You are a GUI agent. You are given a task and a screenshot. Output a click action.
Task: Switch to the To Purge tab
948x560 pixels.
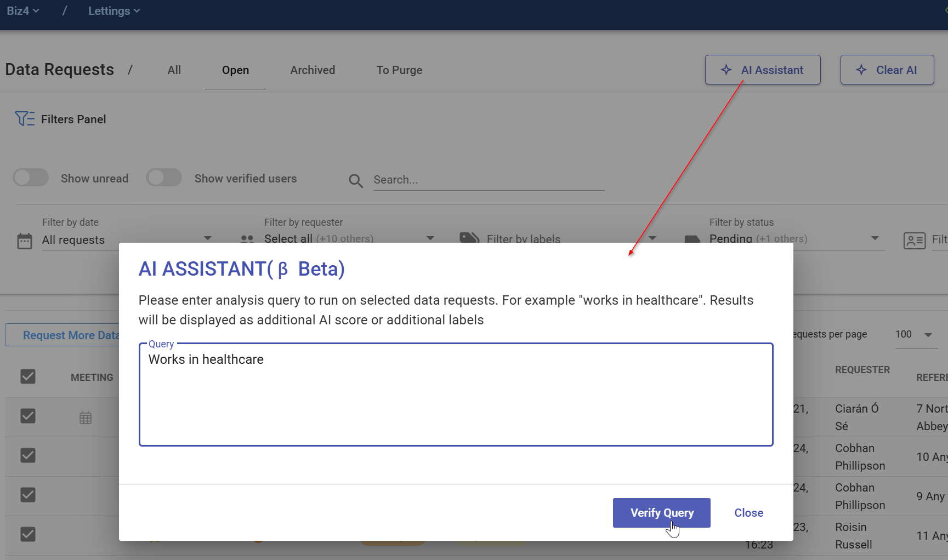399,70
